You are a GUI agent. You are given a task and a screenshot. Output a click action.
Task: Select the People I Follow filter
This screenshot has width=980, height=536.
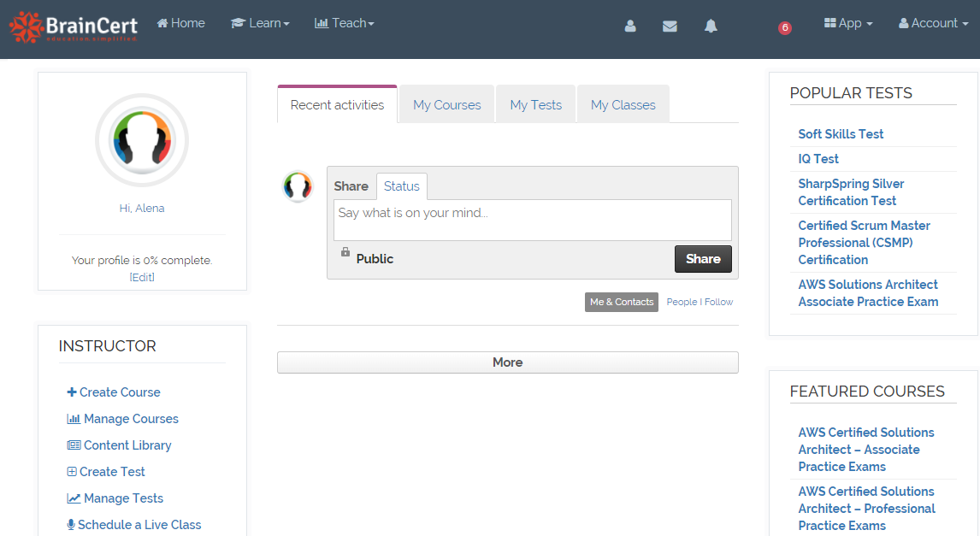[x=700, y=302]
